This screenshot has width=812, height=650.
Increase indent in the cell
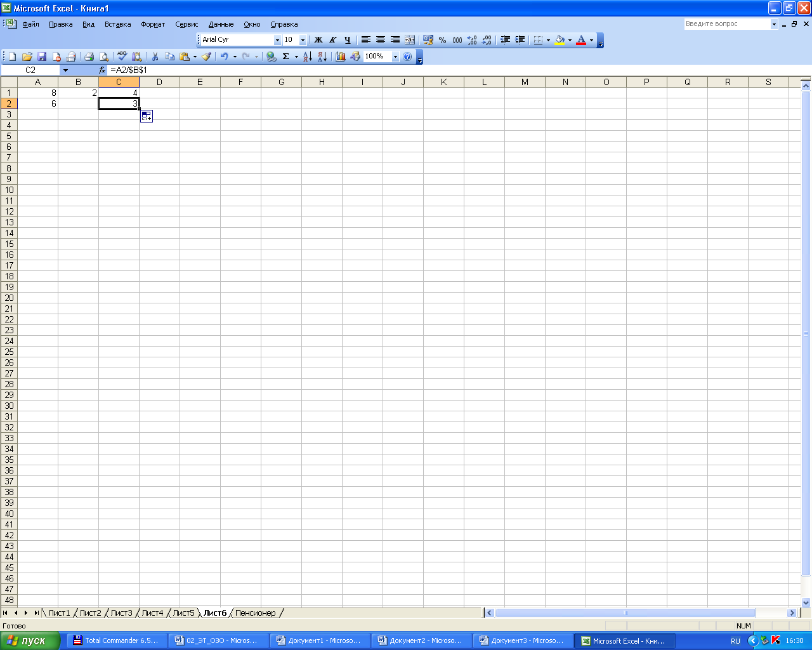(x=520, y=40)
